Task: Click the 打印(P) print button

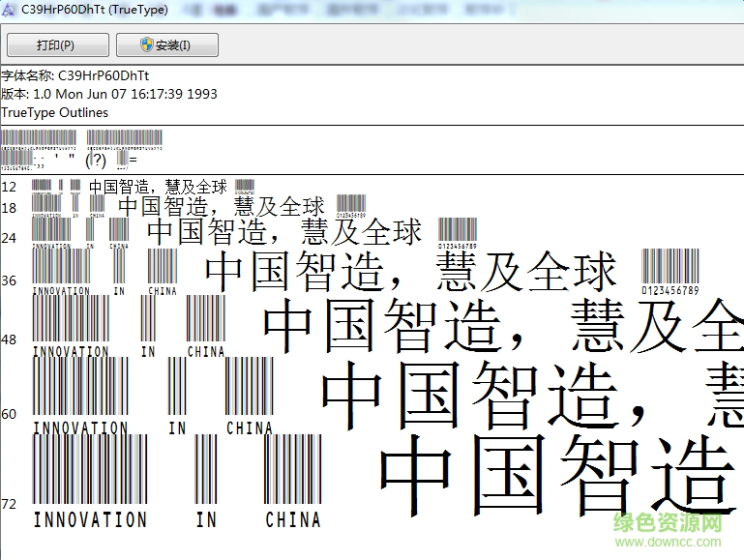Action: pyautogui.click(x=58, y=45)
